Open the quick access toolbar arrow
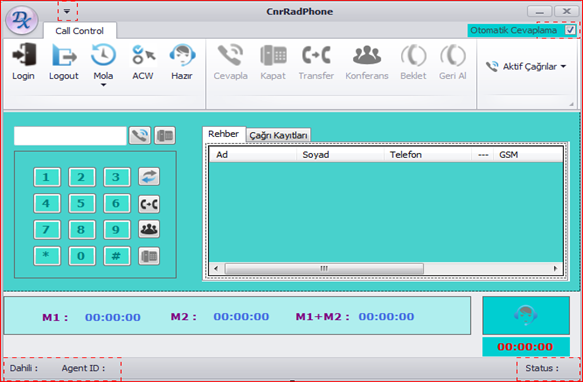The image size is (583, 382). coord(67,12)
